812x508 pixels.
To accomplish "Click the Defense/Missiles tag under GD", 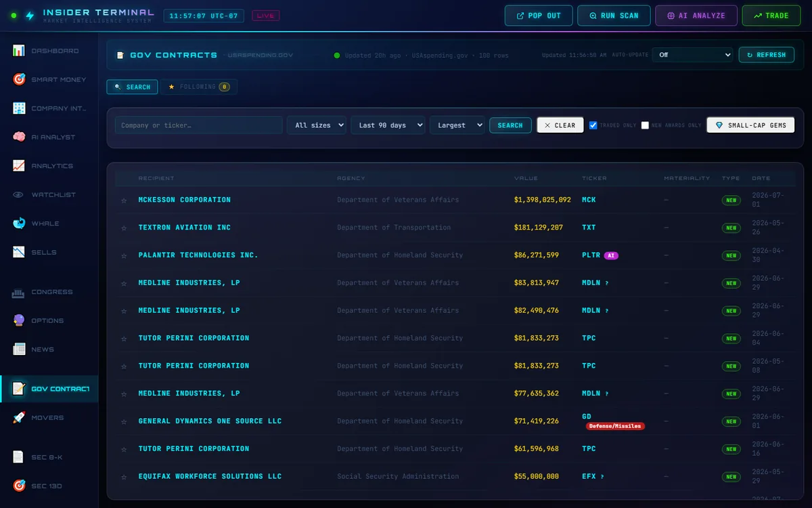I will click(x=615, y=426).
